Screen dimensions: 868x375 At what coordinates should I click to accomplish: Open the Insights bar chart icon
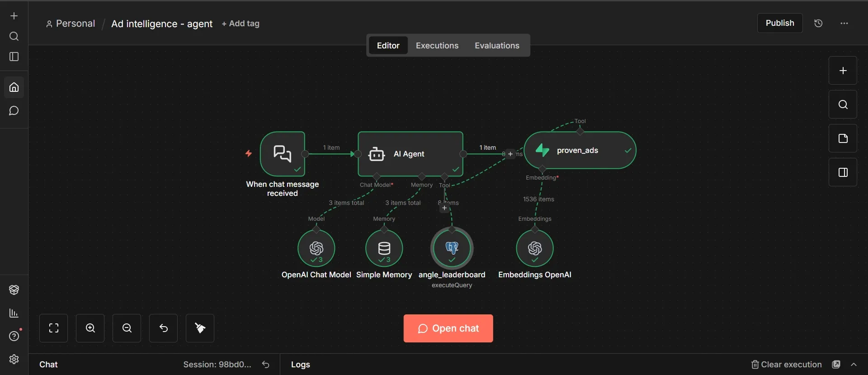pyautogui.click(x=14, y=313)
